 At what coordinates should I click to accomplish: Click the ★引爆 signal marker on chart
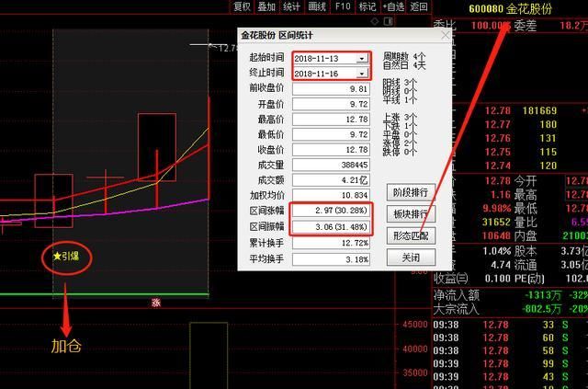pos(66,257)
